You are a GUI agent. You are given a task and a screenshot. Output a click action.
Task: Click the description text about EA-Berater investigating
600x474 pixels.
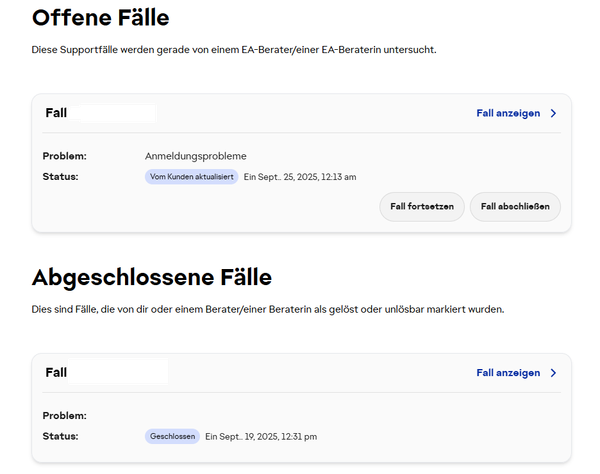click(234, 50)
